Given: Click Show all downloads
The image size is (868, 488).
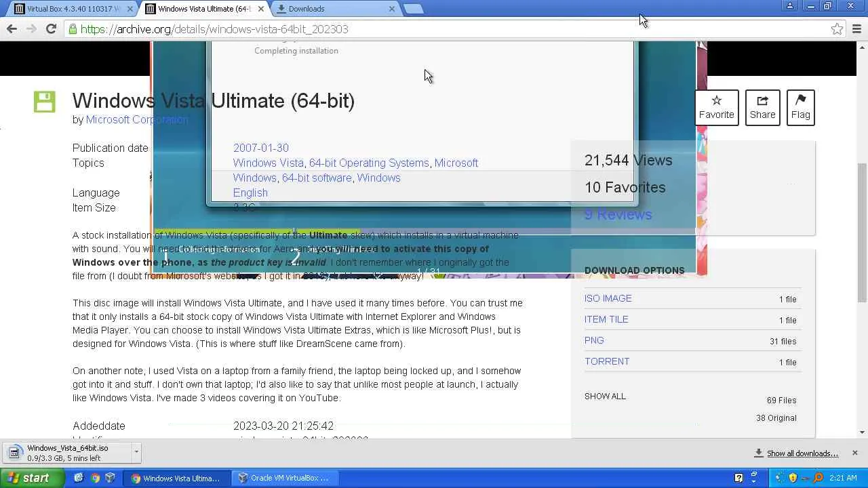Looking at the screenshot, I should click(x=802, y=453).
